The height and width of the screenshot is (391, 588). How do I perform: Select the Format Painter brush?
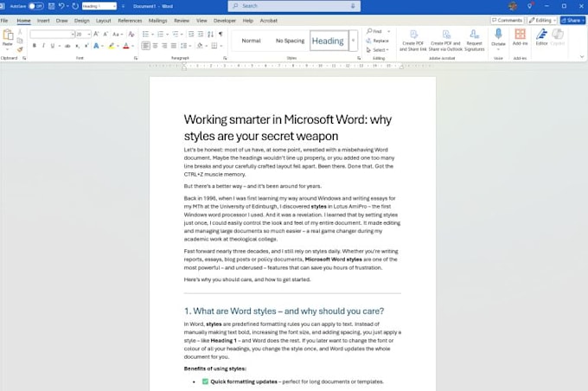[20, 49]
